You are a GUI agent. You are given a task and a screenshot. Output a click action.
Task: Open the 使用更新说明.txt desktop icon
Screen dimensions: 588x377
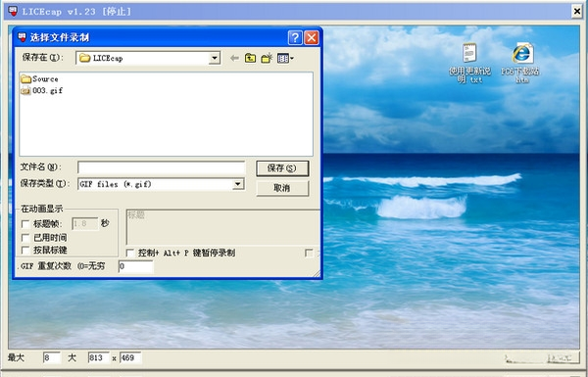click(x=469, y=63)
